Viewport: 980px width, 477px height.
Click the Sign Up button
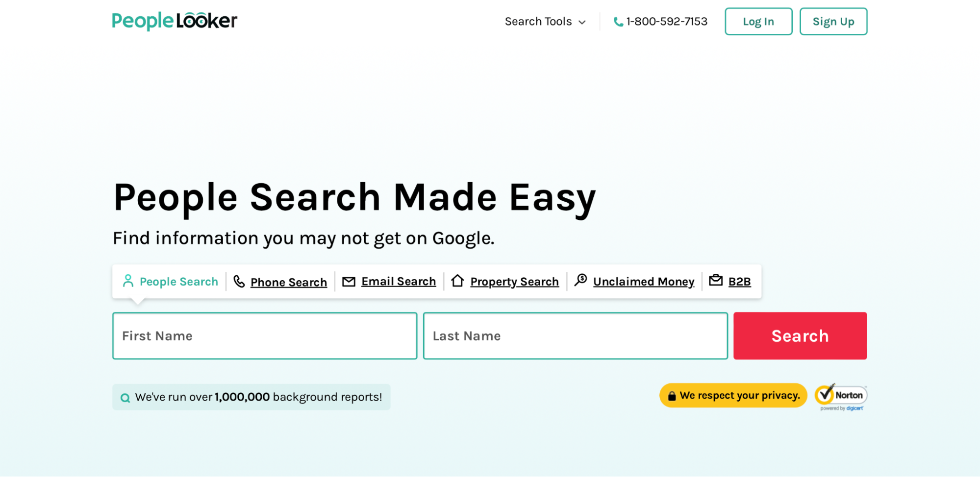[833, 22]
